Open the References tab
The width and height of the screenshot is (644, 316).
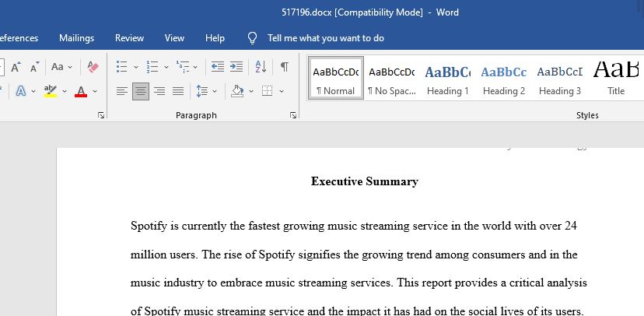[19, 38]
